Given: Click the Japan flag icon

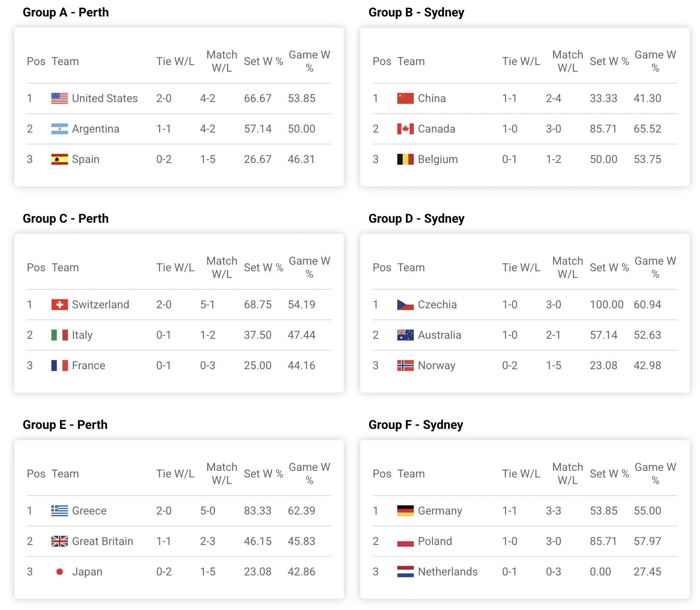Looking at the screenshot, I should point(60,572).
